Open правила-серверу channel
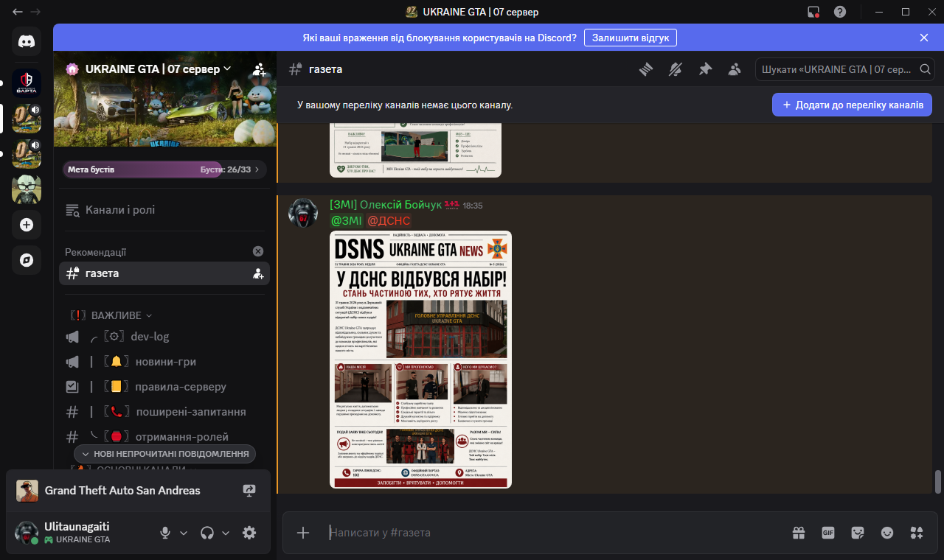 (x=164, y=387)
